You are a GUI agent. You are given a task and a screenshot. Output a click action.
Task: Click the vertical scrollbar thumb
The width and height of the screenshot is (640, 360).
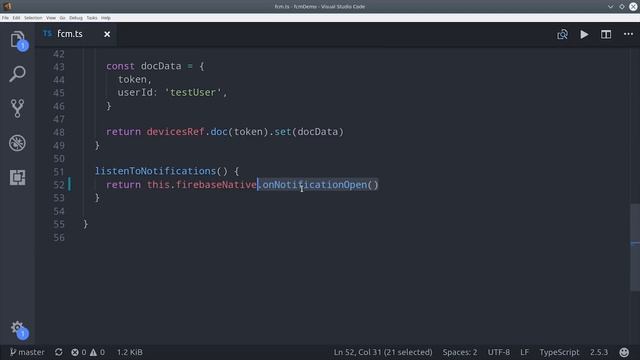tap(635, 247)
